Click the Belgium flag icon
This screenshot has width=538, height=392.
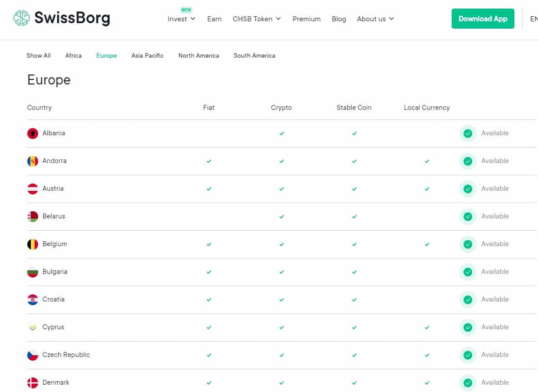pyautogui.click(x=33, y=244)
